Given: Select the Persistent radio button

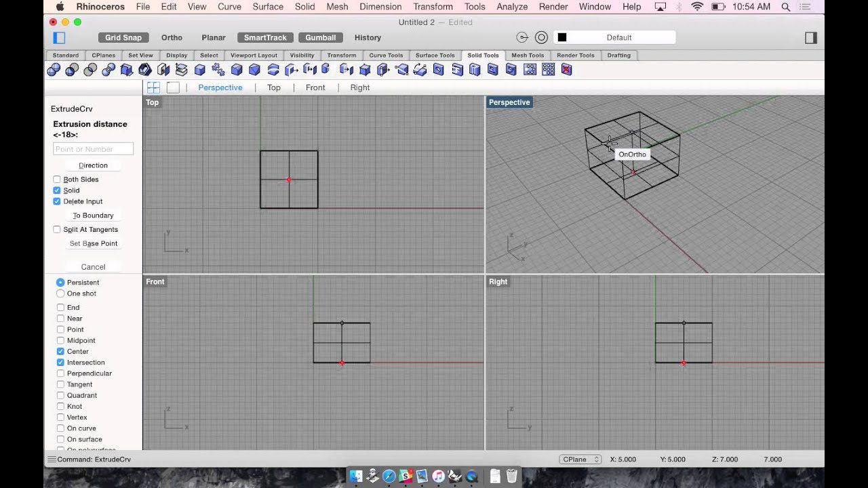Looking at the screenshot, I should 60,283.
